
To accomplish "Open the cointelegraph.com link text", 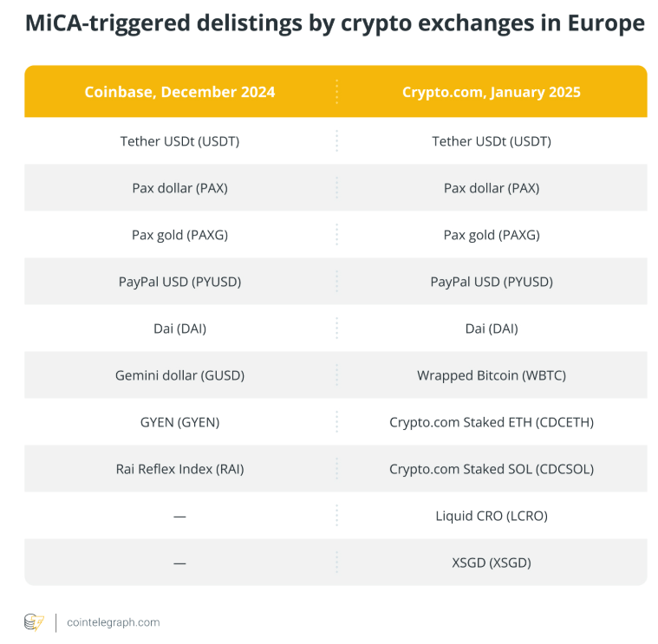I will click(113, 622).
